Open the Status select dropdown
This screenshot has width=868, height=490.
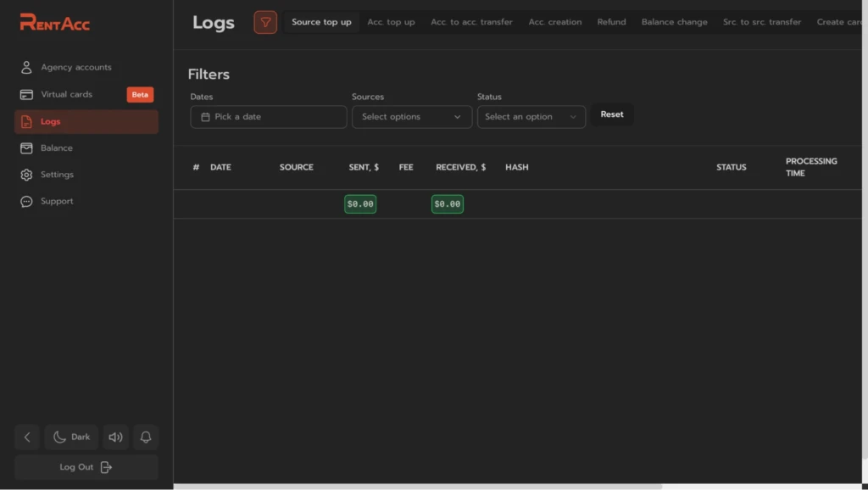(x=531, y=117)
